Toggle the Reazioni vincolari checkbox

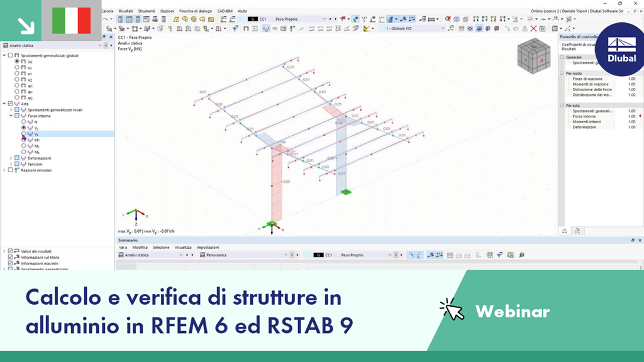point(10,170)
